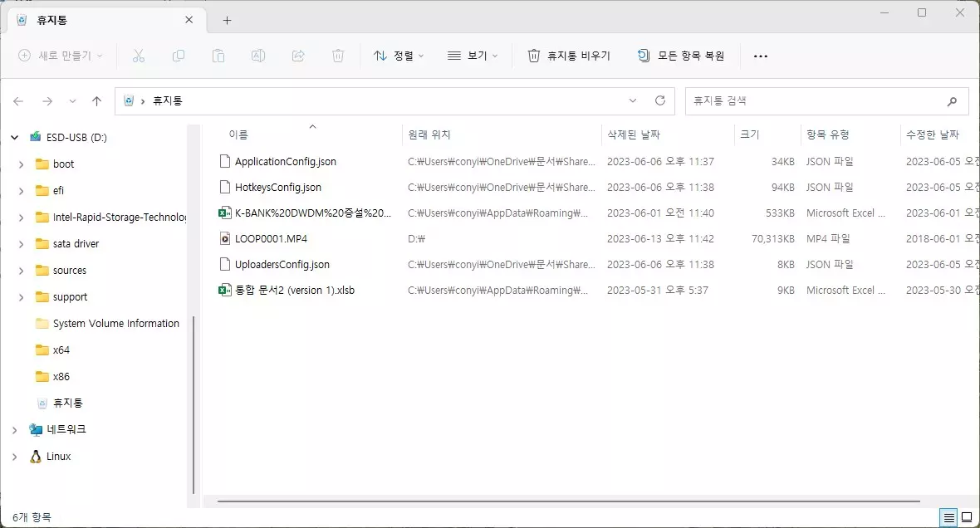Switch to details view using bottom-right toggle
Image resolution: width=980 pixels, height=528 pixels.
pos(948,517)
